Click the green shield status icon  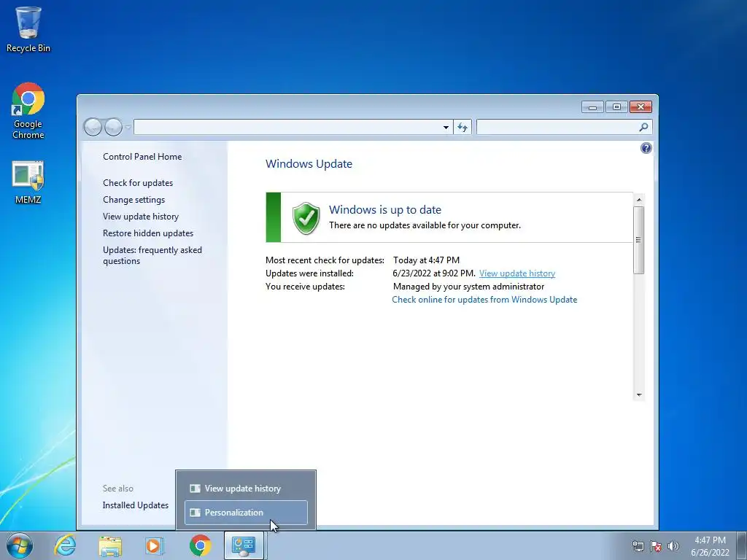pyautogui.click(x=306, y=218)
